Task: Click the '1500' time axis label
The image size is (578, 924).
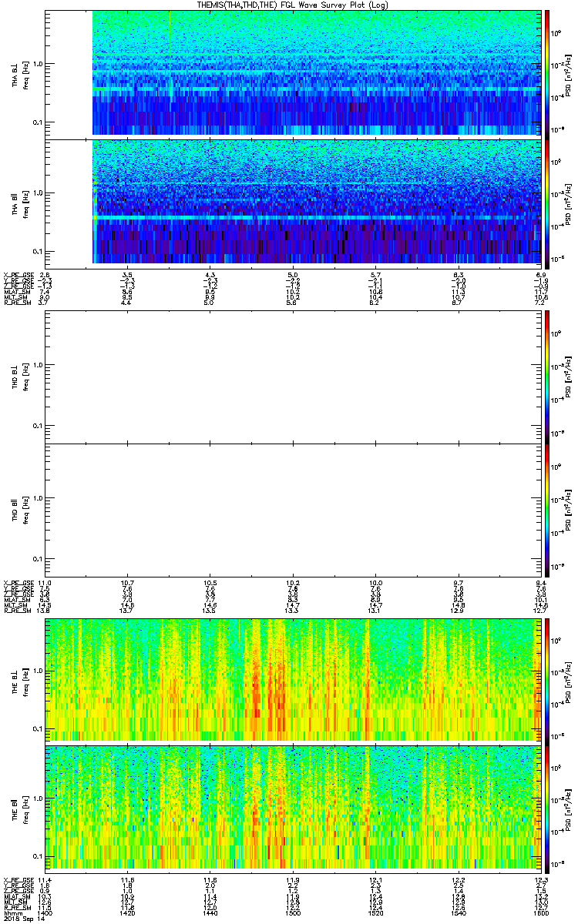Action: click(293, 912)
